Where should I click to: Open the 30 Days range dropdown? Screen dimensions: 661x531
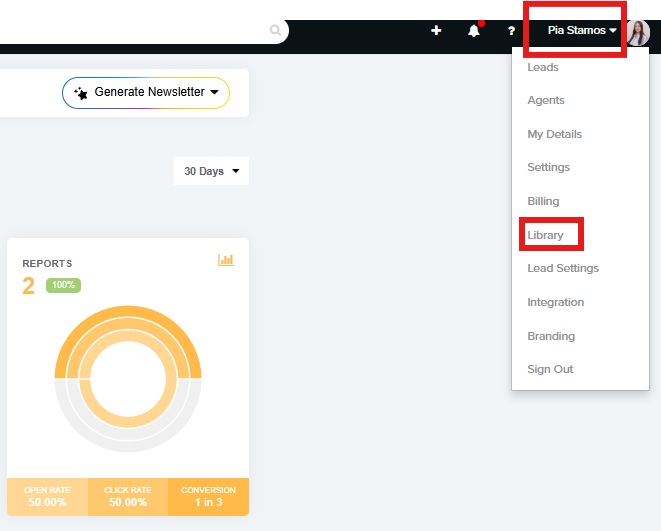(x=211, y=171)
